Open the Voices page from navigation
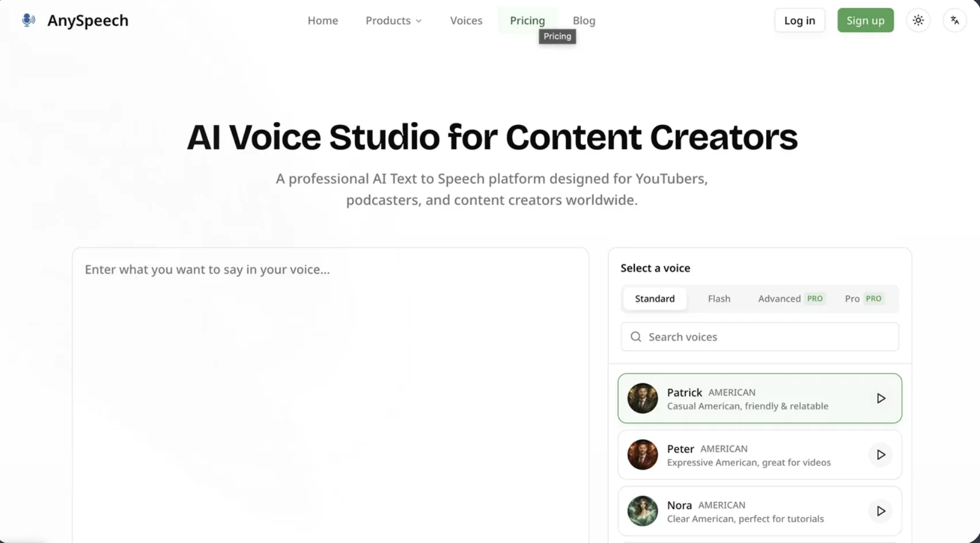 [x=466, y=21]
